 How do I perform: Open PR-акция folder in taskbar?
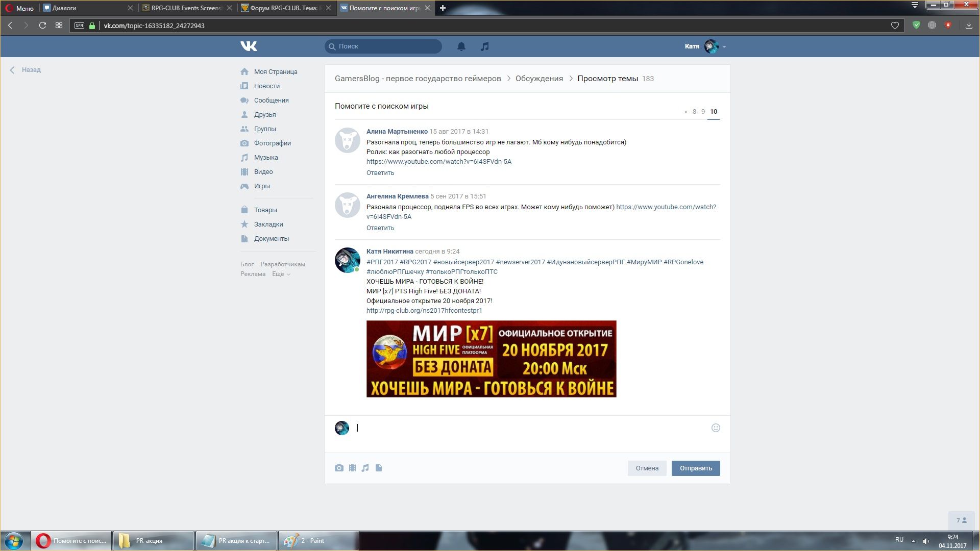pos(153,541)
